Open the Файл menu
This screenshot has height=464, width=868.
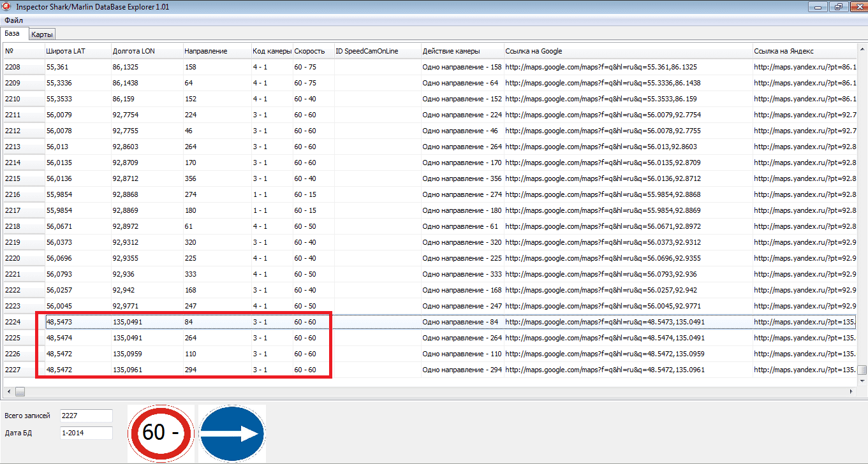point(13,21)
